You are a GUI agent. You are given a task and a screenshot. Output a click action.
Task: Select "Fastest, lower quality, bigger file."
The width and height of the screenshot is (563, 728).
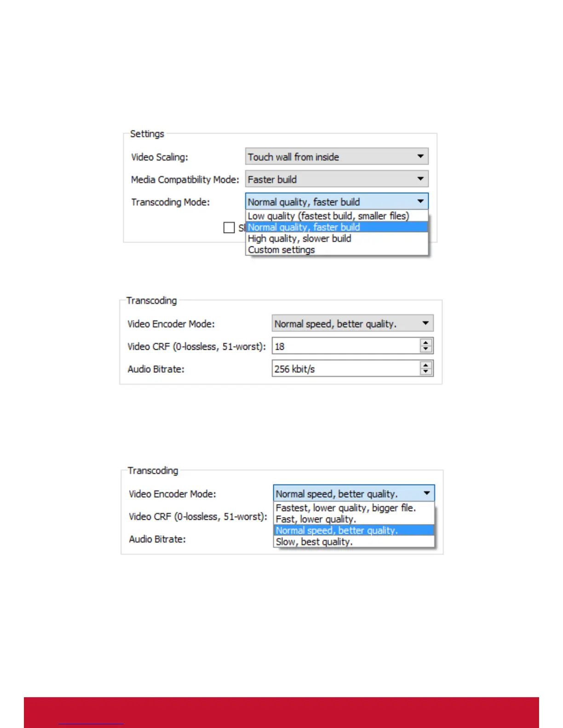346,508
